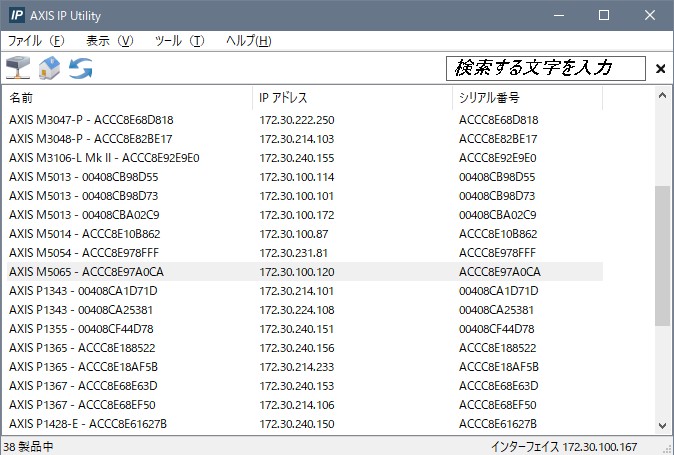Select AXIS P1365 - ACCC8E188522 row

coord(305,348)
